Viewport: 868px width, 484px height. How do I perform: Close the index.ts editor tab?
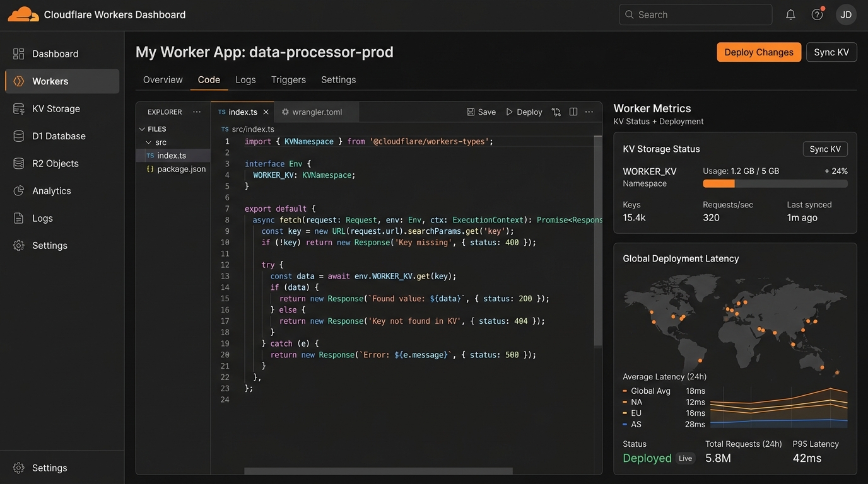(x=266, y=112)
